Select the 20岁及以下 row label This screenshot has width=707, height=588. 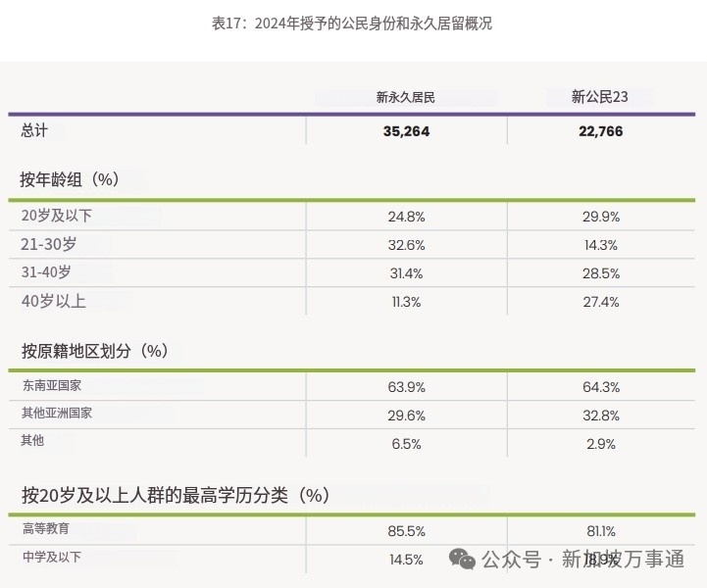(x=56, y=216)
